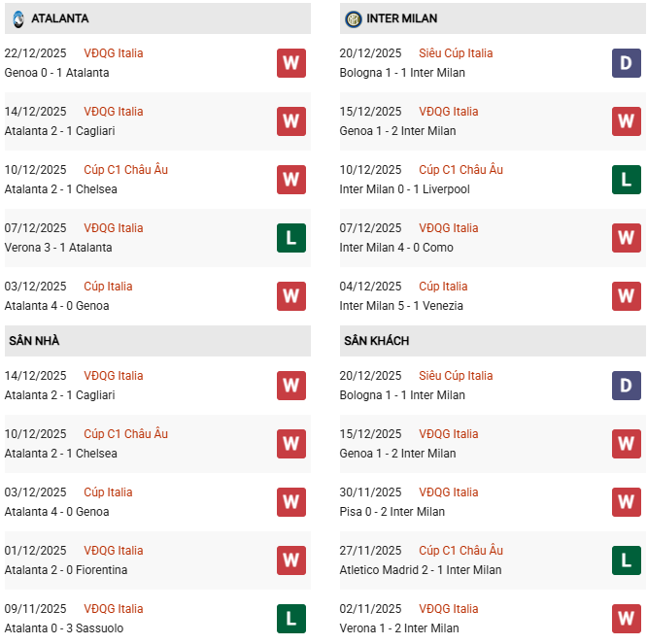The height and width of the screenshot is (644, 647).
Task: Click the L badge for Inter Milan 0 - 1 Liverpool
Action: [x=627, y=180]
